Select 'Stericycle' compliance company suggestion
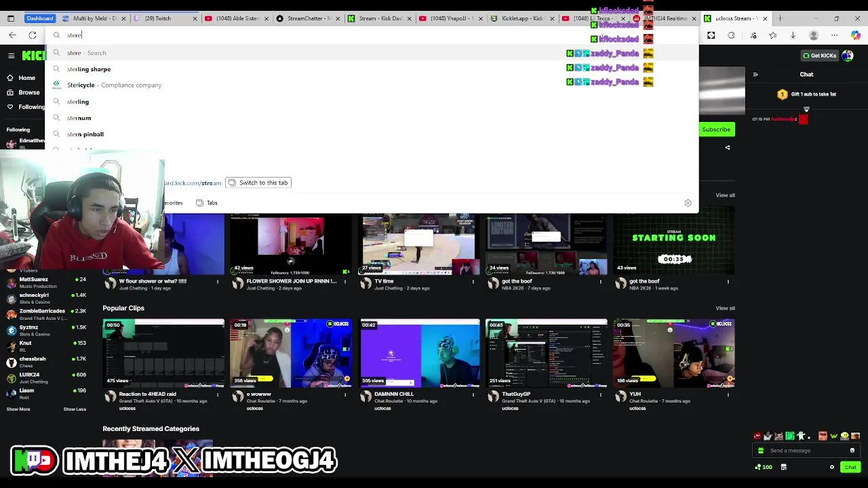 coord(372,85)
